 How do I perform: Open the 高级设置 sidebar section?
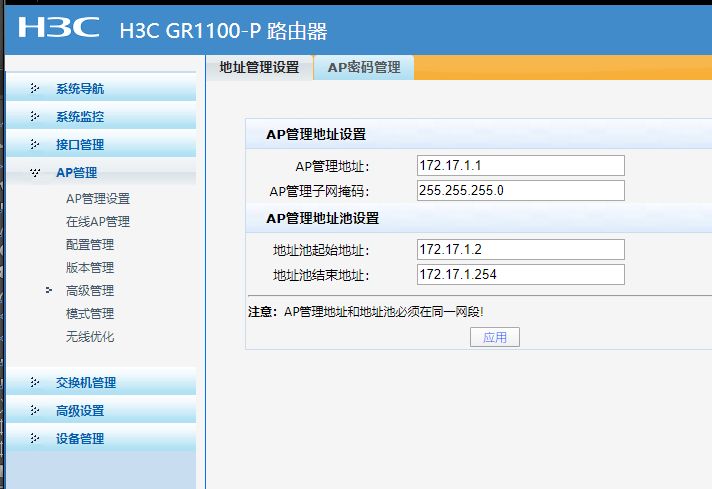point(101,410)
